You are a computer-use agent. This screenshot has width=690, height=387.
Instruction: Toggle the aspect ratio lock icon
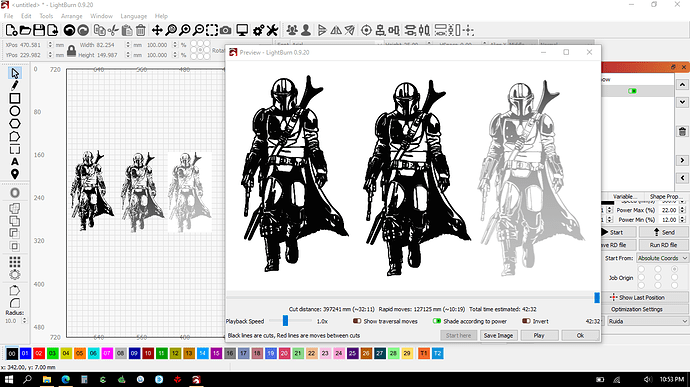[x=71, y=50]
